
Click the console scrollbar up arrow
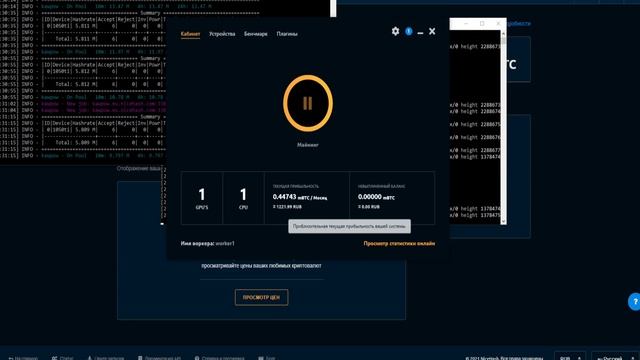503,34
